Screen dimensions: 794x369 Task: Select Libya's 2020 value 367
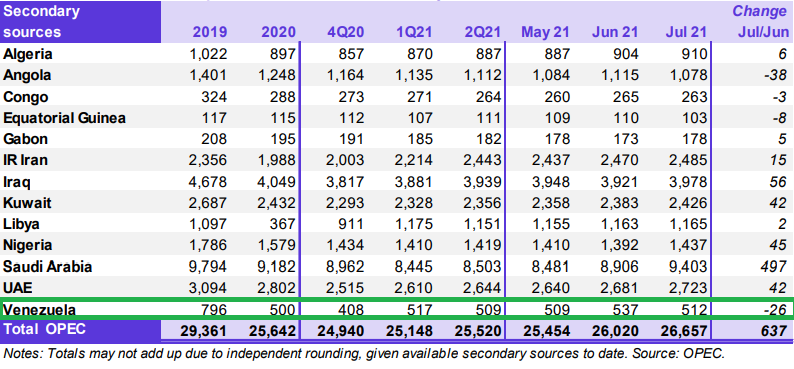(x=282, y=224)
